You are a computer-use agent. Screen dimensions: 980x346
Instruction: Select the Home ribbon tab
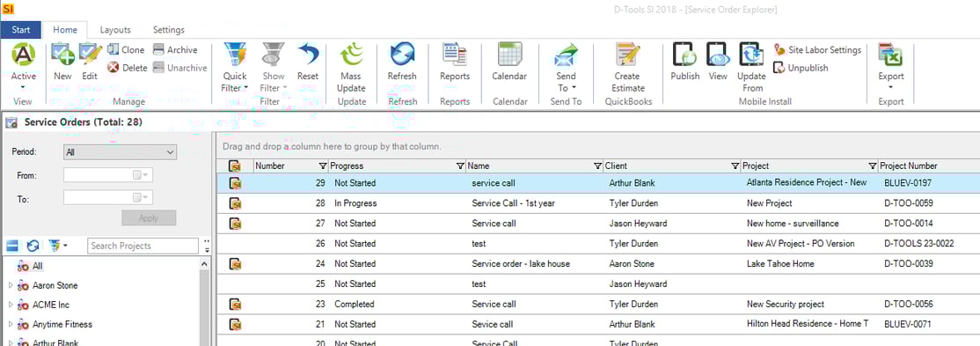click(x=65, y=29)
